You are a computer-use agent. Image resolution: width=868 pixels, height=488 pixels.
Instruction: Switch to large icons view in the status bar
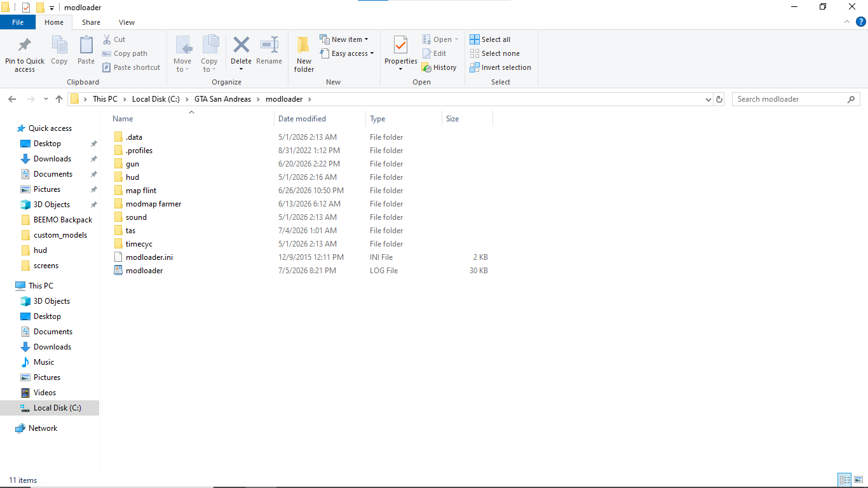pos(858,480)
